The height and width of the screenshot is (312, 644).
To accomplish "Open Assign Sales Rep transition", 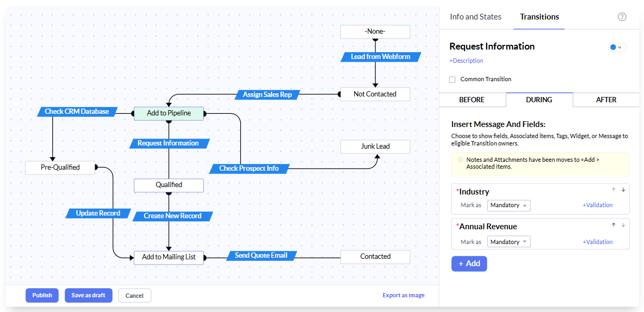I will [267, 95].
